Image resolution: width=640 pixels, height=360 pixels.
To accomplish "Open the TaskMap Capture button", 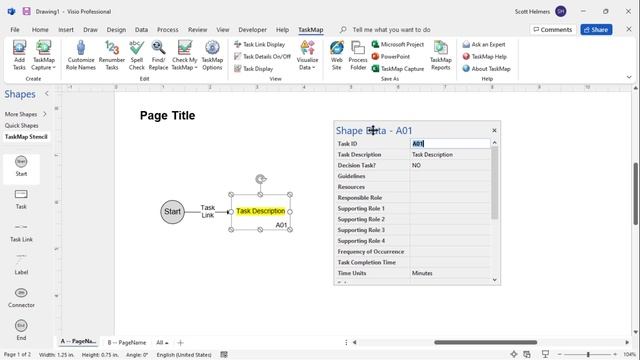I will (x=43, y=55).
